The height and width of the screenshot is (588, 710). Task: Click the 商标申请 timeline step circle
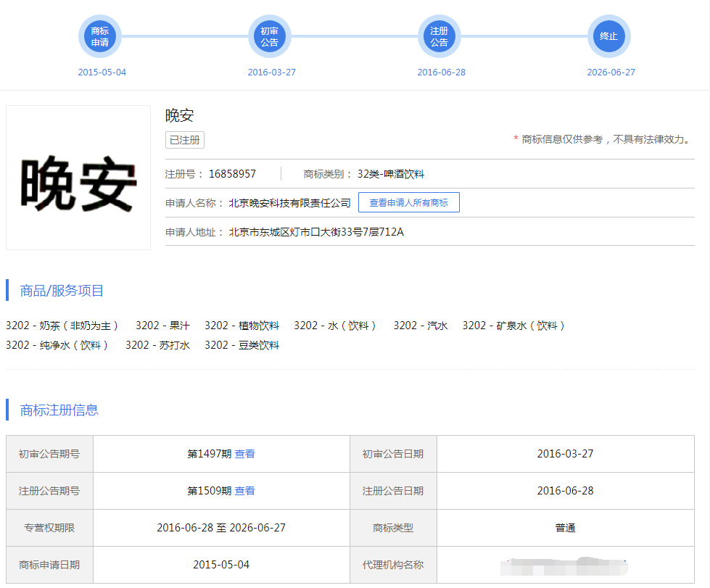100,36
